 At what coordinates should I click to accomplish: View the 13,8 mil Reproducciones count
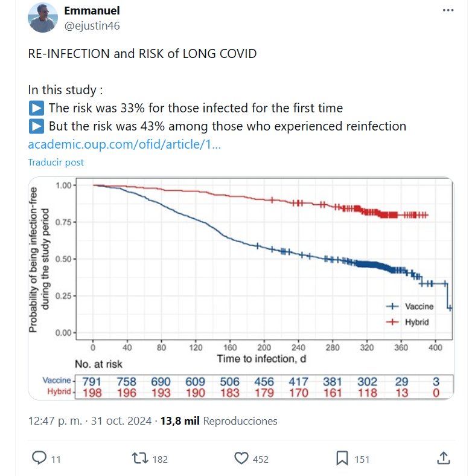pos(218,420)
